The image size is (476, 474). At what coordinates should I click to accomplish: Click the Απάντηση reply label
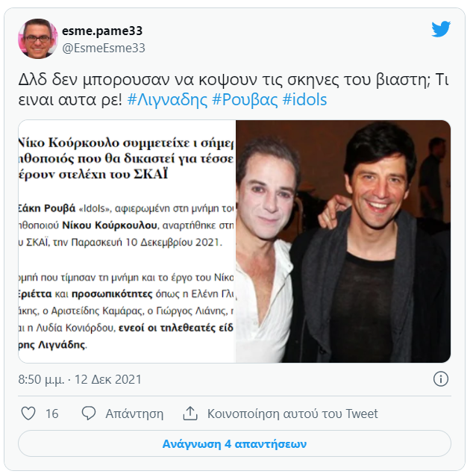pyautogui.click(x=134, y=414)
